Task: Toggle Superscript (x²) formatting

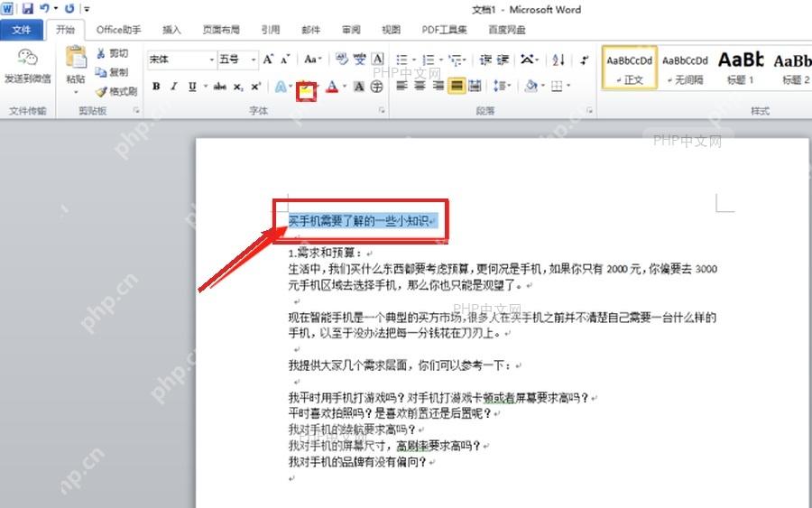Action: (x=256, y=87)
